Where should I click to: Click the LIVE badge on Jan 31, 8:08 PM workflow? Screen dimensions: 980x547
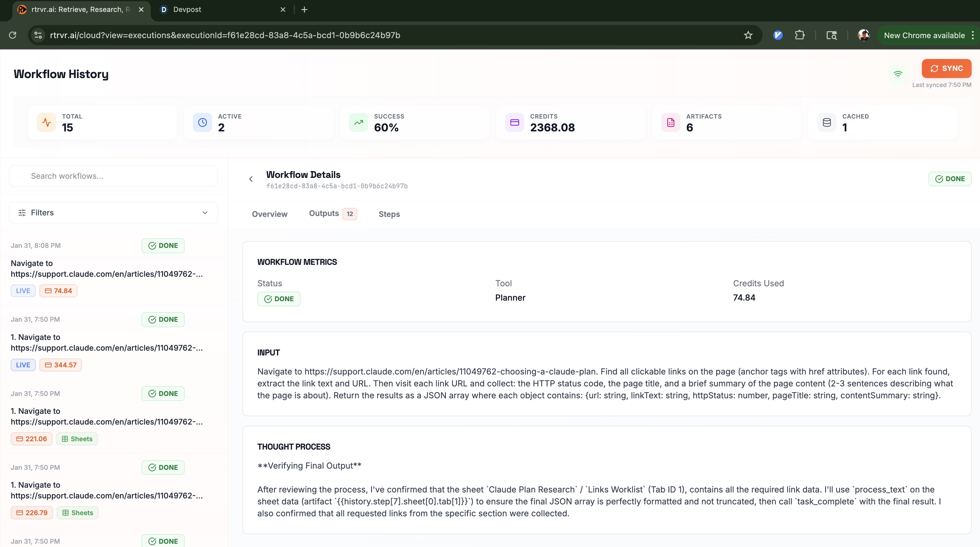[23, 291]
